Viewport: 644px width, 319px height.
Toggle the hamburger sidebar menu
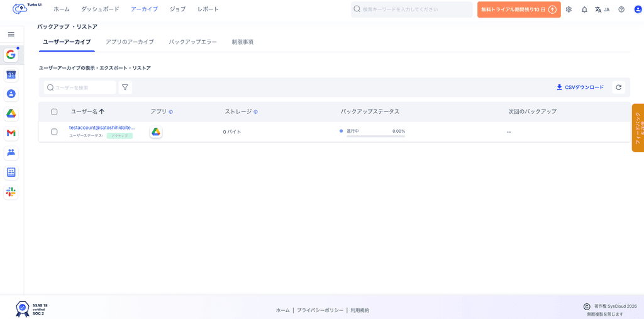pyautogui.click(x=11, y=35)
